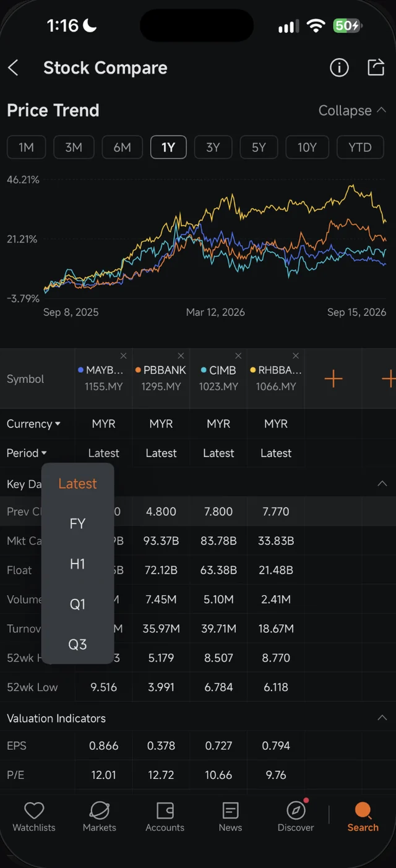Viewport: 396px width, 868px height.
Task: Tap CIMB volume value 5.10M
Action: [218, 599]
